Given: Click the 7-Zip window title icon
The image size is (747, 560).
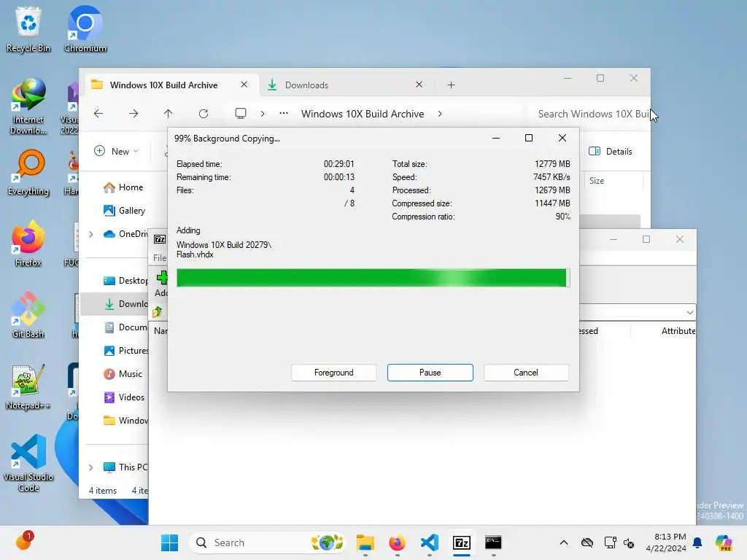Looking at the screenshot, I should [160, 239].
